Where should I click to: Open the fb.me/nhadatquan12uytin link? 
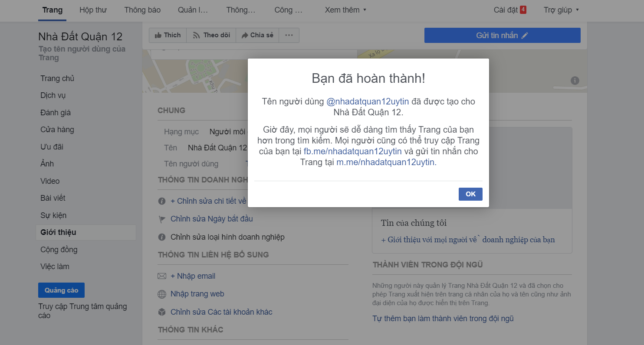click(353, 152)
